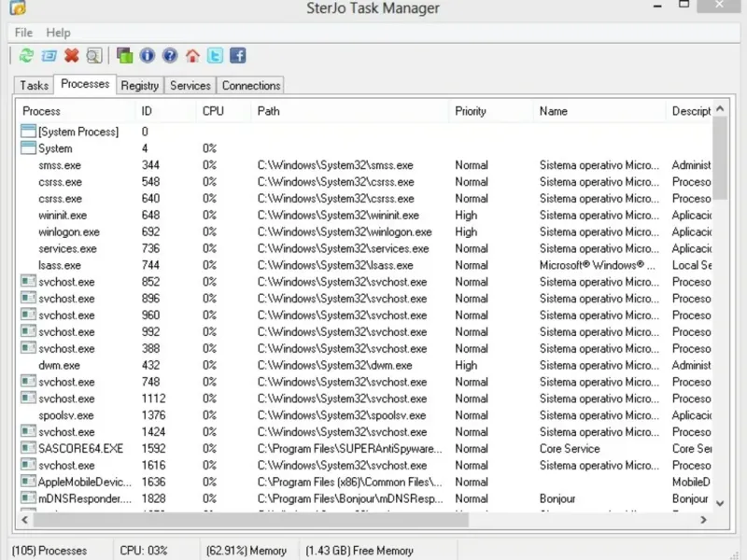Sort by the ID column header

coord(166,111)
